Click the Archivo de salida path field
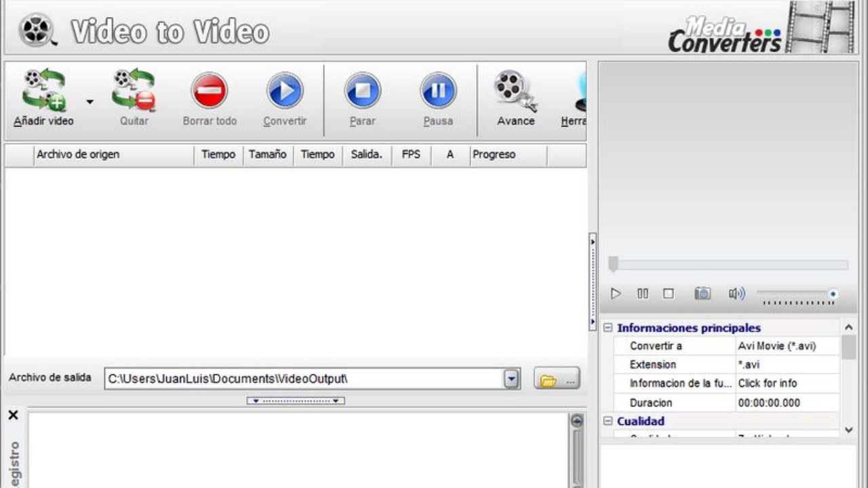 (304, 379)
